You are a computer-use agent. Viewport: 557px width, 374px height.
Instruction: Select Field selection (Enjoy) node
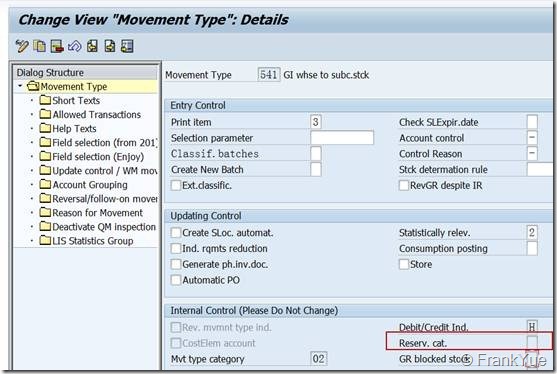(92, 157)
